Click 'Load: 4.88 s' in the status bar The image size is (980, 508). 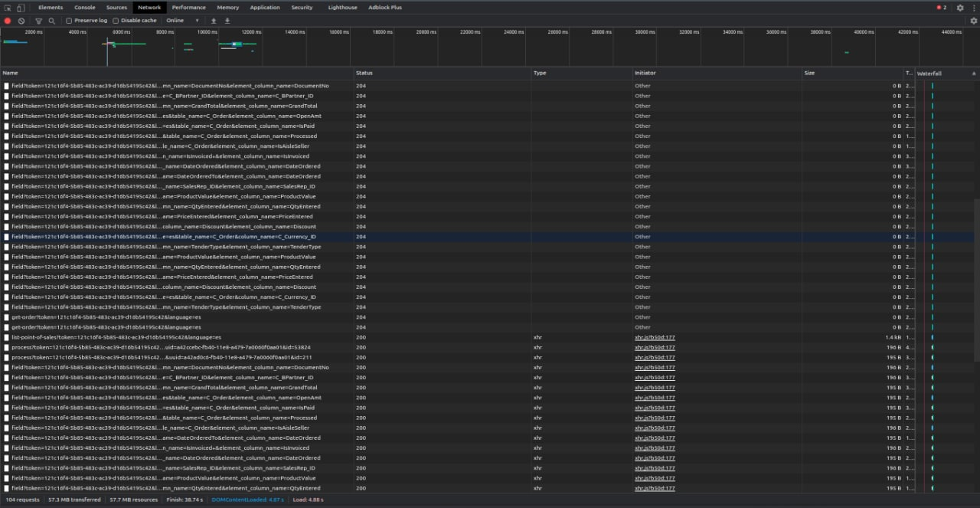[308, 500]
